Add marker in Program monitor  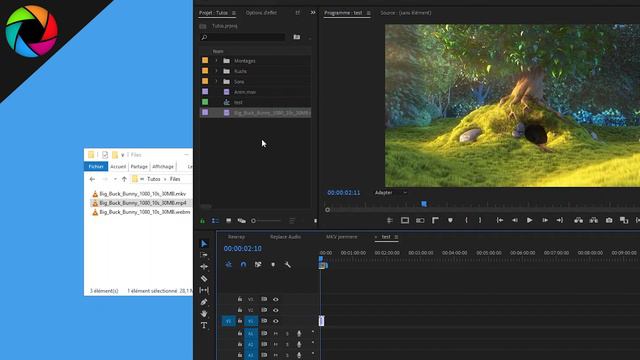click(450, 220)
